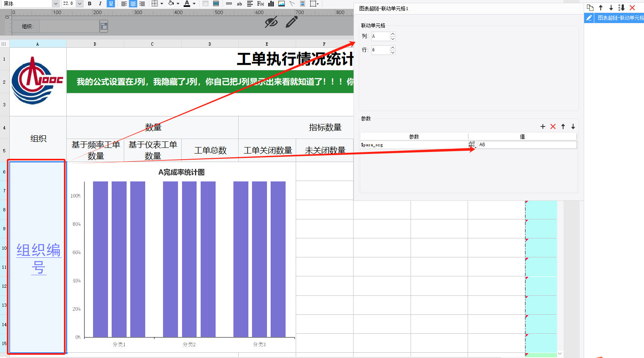This screenshot has height=358, width=644.
Task: Move parameter up with arrow icon
Action: (563, 126)
